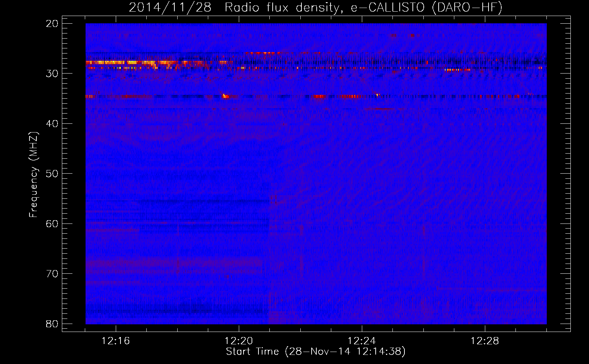Click the '12:24' time tick label

point(362,341)
